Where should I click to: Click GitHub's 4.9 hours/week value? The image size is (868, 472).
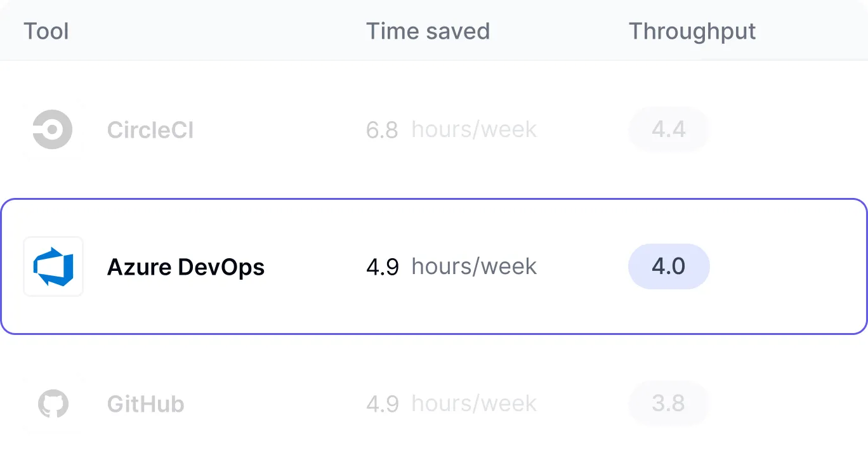coord(451,404)
